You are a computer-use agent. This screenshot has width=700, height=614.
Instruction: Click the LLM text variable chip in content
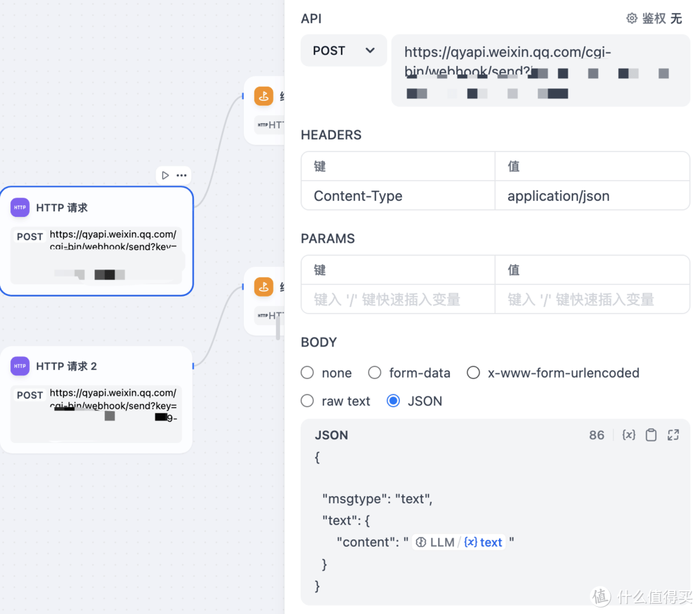click(x=459, y=541)
